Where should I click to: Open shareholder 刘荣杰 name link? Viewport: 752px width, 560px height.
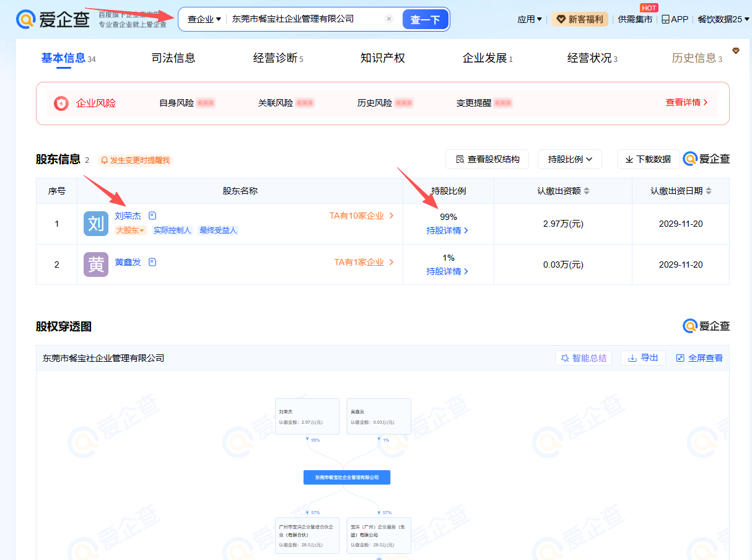coord(128,216)
